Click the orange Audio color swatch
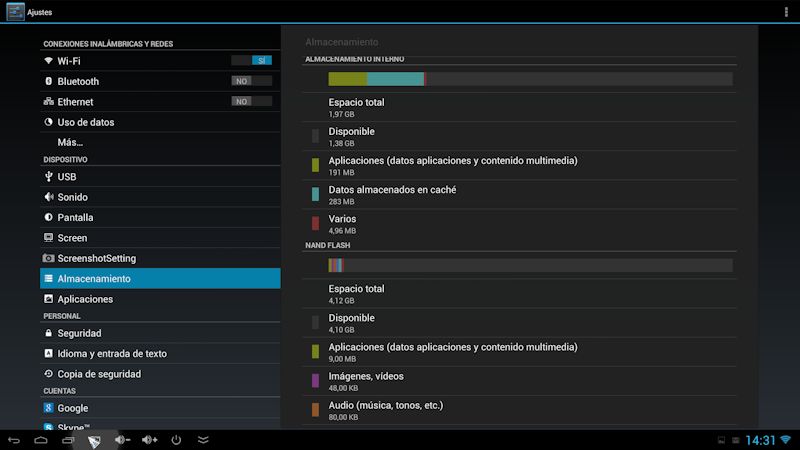Viewport: 800px width, 450px height. [x=315, y=409]
